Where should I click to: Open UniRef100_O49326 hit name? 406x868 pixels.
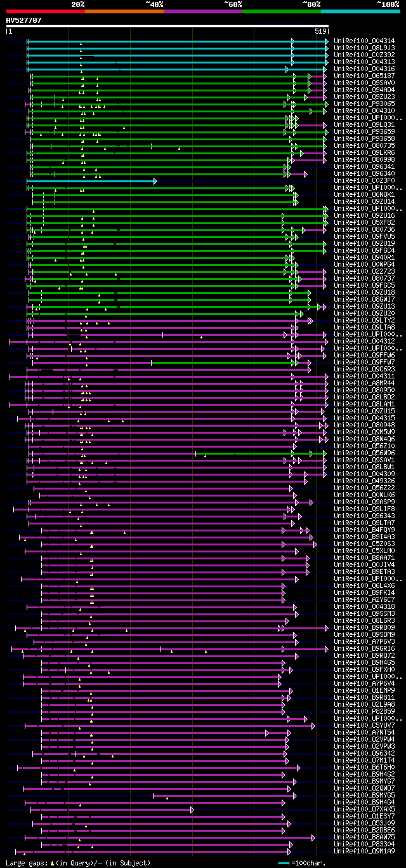tap(364, 481)
